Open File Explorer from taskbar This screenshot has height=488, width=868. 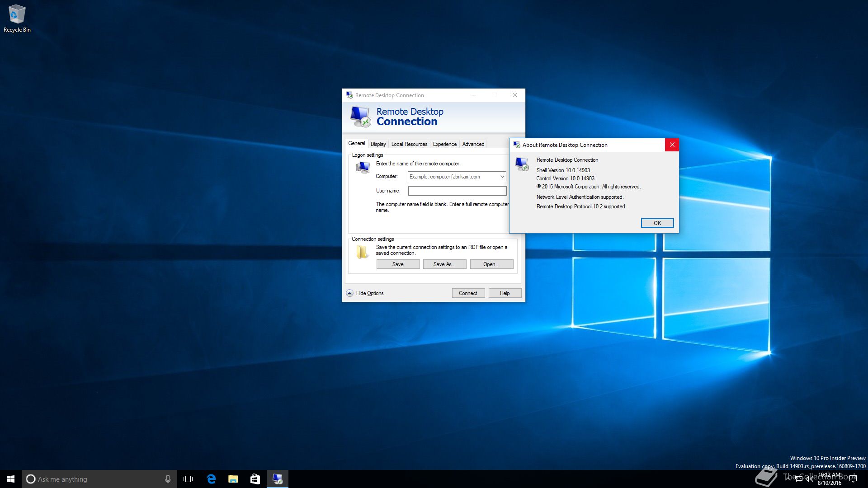[x=233, y=479]
